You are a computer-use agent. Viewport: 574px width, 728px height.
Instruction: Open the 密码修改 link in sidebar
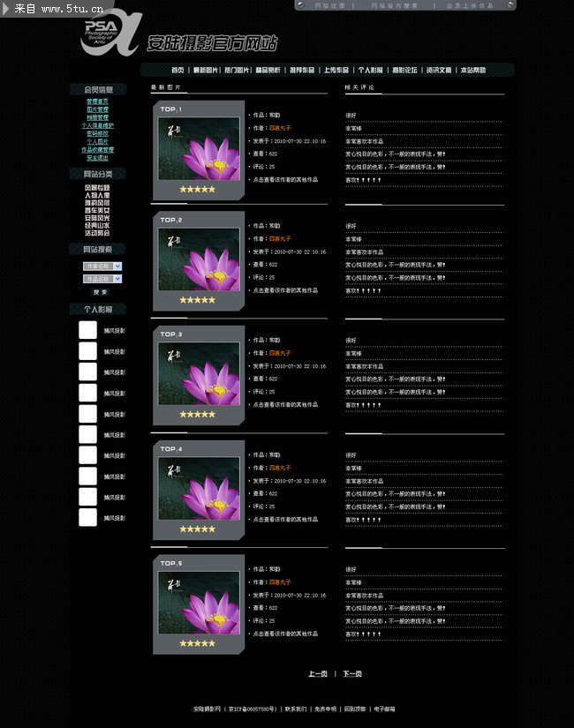pyautogui.click(x=97, y=133)
